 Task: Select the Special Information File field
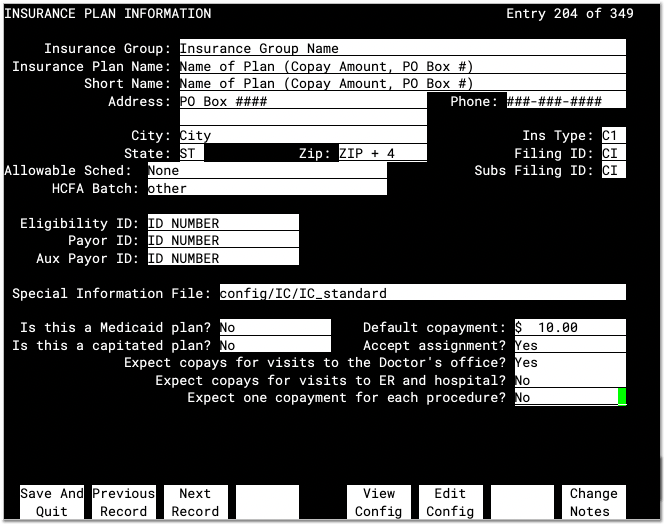tap(423, 292)
